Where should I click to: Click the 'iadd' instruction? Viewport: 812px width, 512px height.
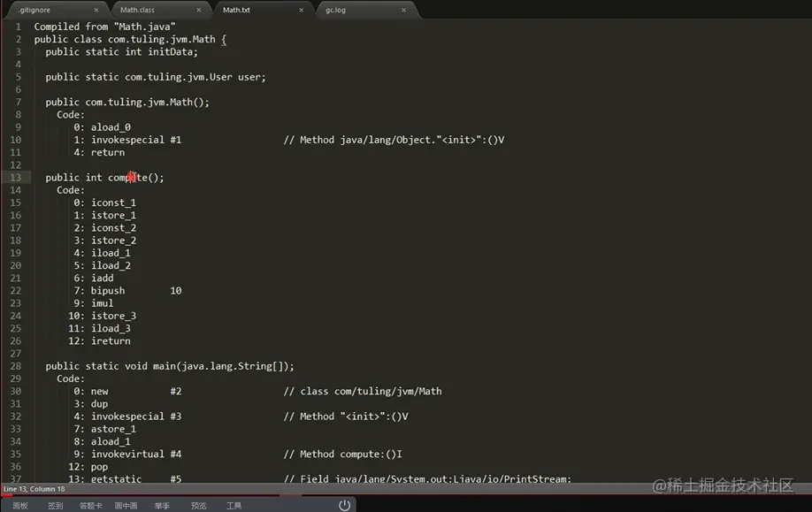[102, 278]
